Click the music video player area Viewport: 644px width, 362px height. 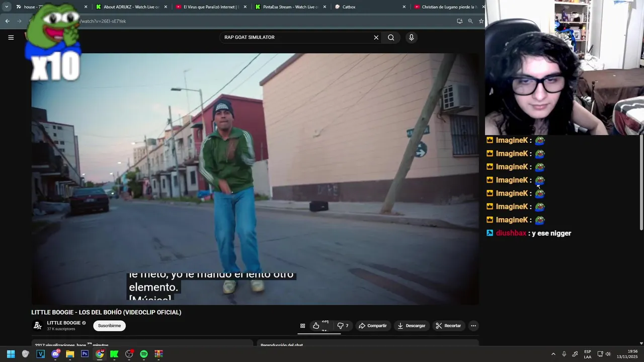tap(255, 179)
